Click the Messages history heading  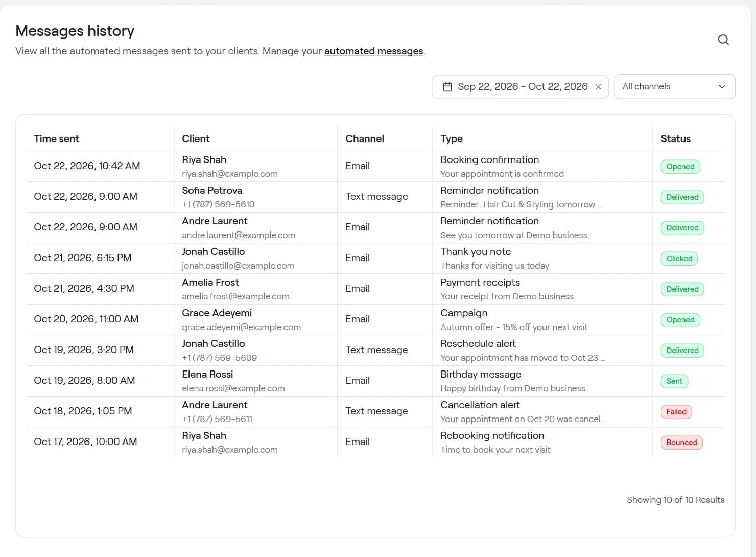click(75, 31)
